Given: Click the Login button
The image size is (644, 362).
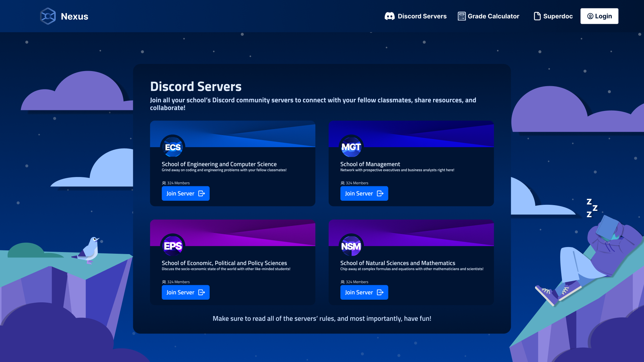Looking at the screenshot, I should (599, 16).
